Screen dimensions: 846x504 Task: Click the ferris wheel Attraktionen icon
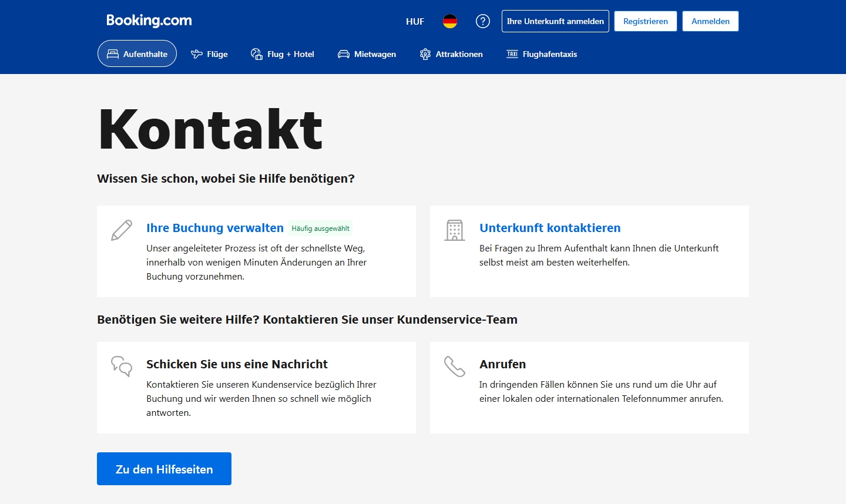click(425, 54)
